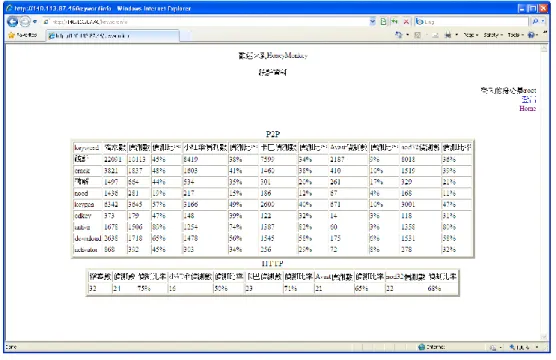Click the '71%' cell in HTTP table

(298, 289)
